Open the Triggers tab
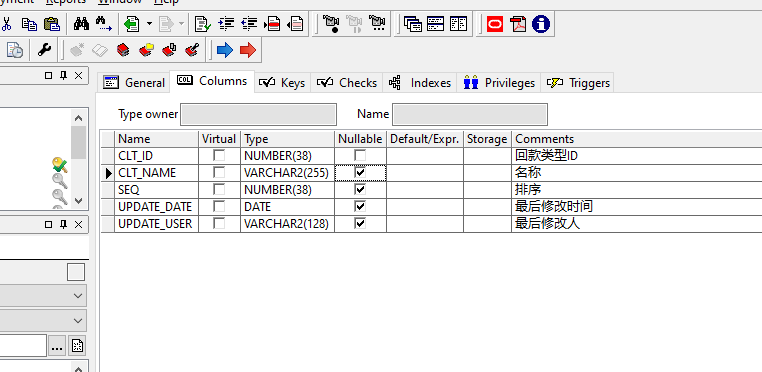 click(x=578, y=83)
